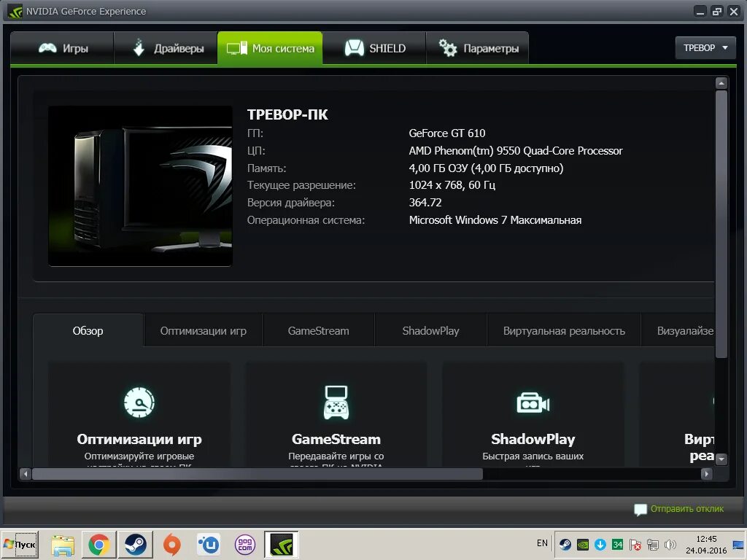Click the vertical scrollbar down arrow
The width and height of the screenshot is (747, 560).
pos(721,459)
